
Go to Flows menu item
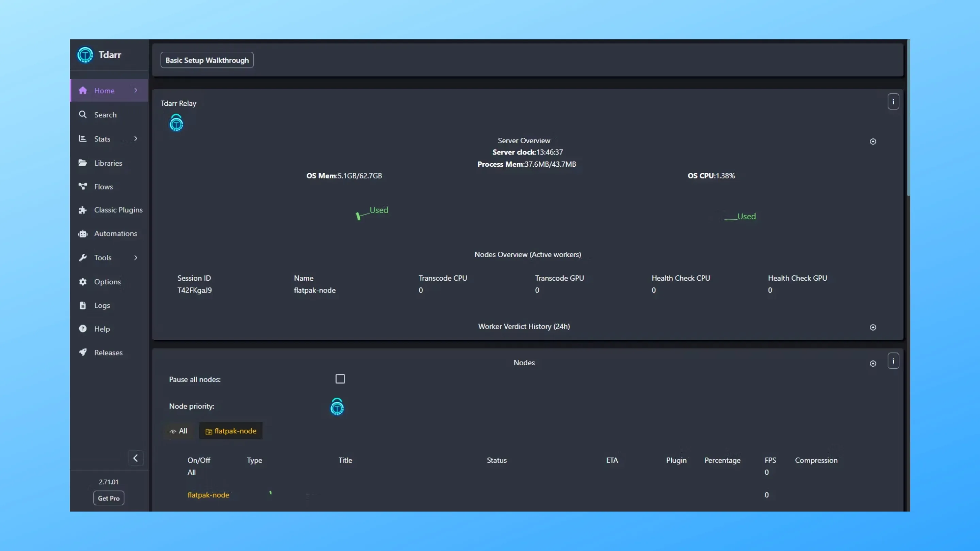pos(109,186)
